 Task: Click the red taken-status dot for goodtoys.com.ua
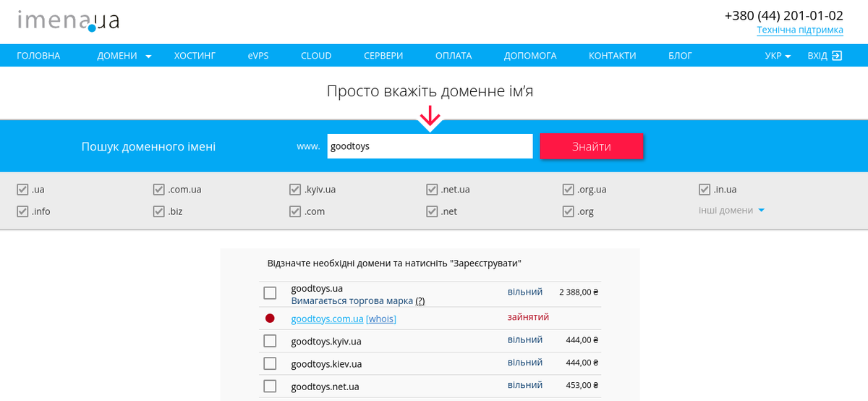270,318
